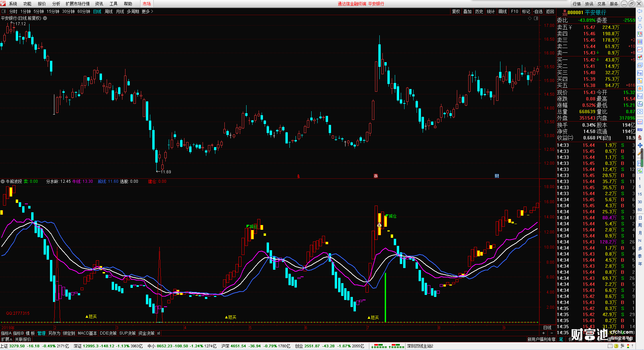The image size is (644, 350).
Task: Click the 绑定到 bind button
Action: coord(69,333)
